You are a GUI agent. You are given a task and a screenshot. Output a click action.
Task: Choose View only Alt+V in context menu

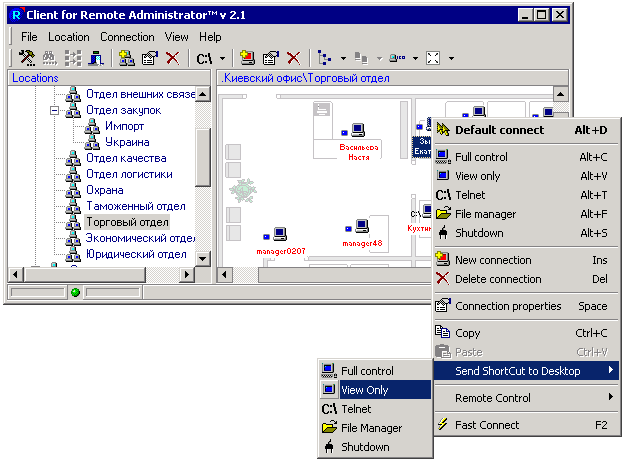pyautogui.click(x=526, y=176)
